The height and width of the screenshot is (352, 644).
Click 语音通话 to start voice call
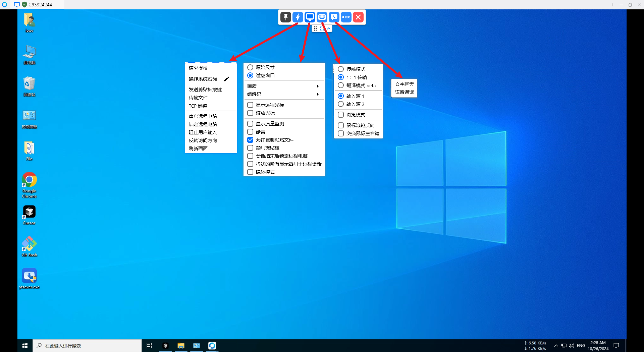coord(404,93)
